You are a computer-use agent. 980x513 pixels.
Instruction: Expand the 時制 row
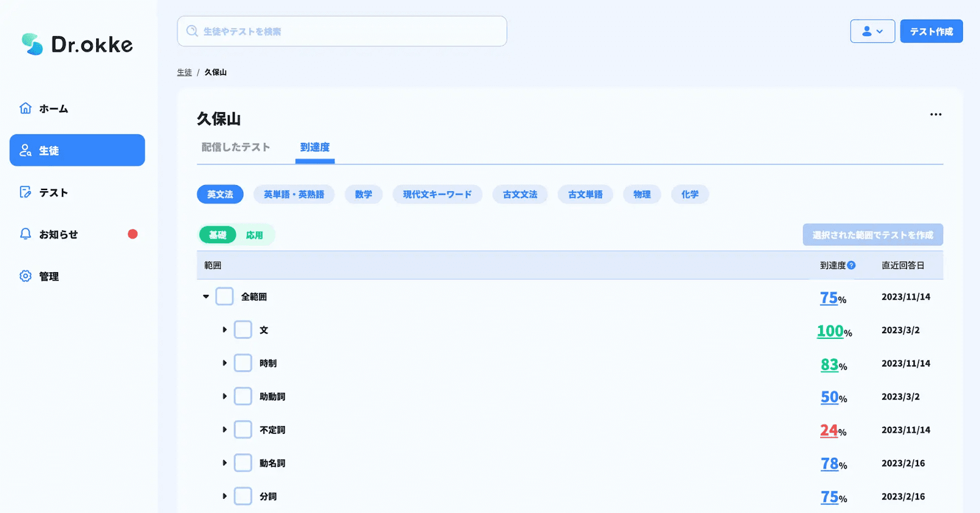click(x=225, y=363)
